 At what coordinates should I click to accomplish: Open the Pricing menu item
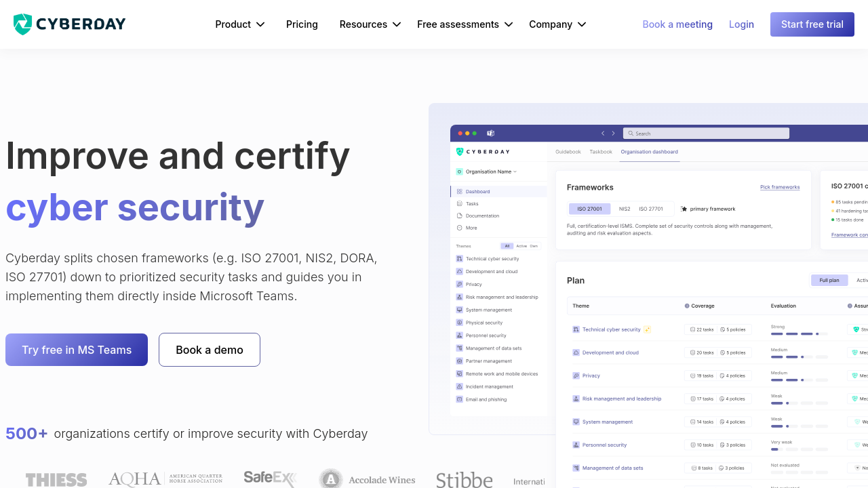click(x=302, y=24)
